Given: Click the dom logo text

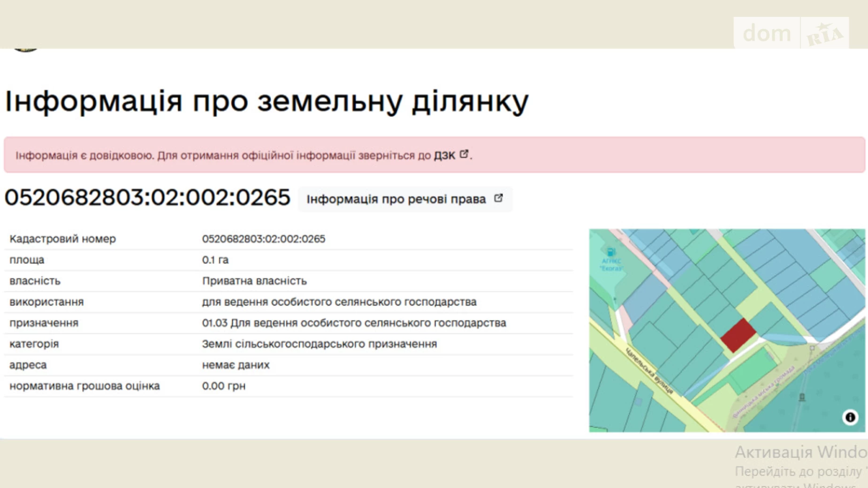Looking at the screenshot, I should pyautogui.click(x=767, y=34).
